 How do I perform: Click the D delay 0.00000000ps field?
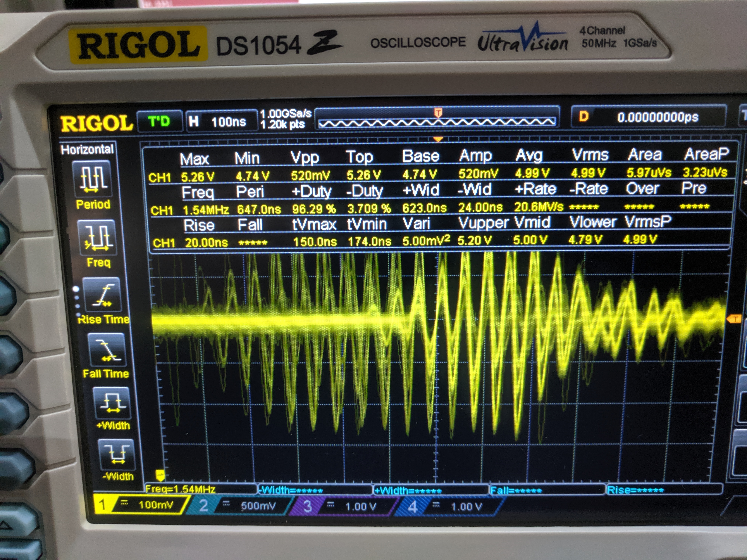[x=648, y=117]
